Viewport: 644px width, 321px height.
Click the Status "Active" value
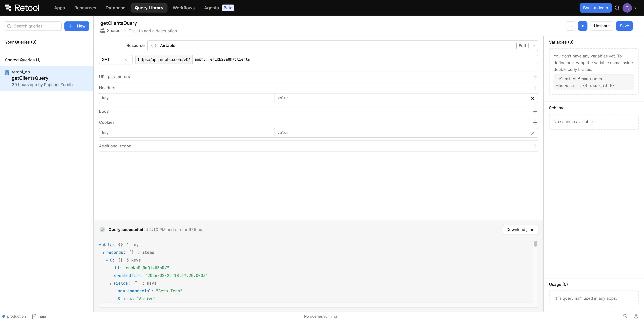pos(146,299)
